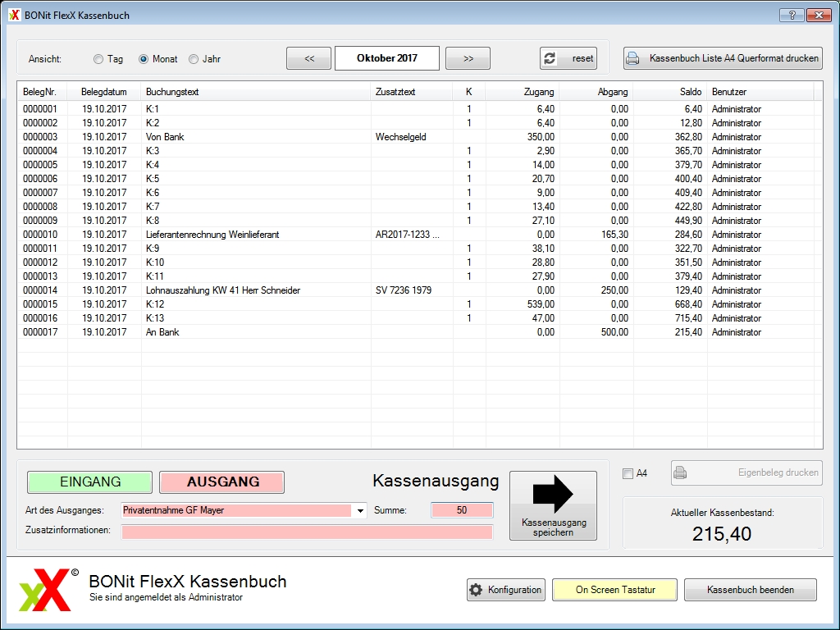Viewport: 840px width, 630px height.
Task: Sort by Saldo column header
Action: click(669, 92)
